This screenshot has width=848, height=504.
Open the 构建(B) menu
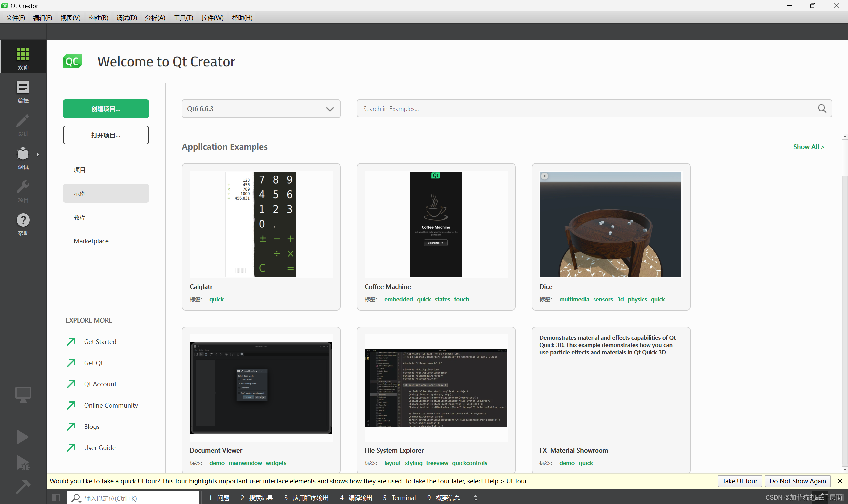[98, 18]
